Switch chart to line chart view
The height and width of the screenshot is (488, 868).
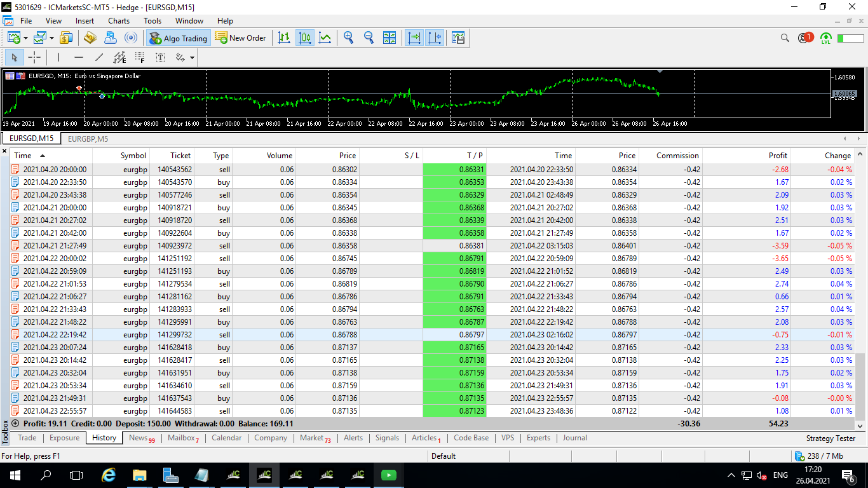pyautogui.click(x=325, y=38)
